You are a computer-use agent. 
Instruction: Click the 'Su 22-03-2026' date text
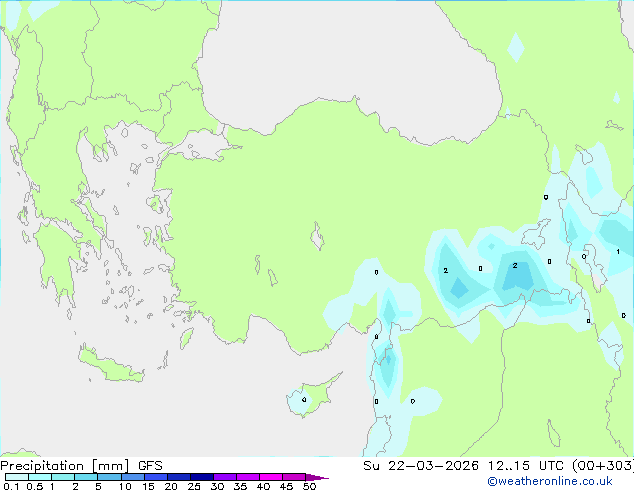(x=421, y=466)
